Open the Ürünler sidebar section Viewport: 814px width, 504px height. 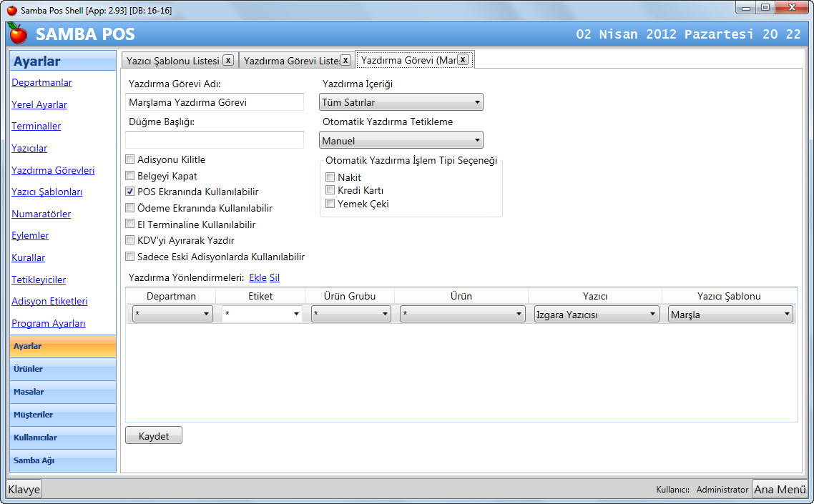[63, 369]
